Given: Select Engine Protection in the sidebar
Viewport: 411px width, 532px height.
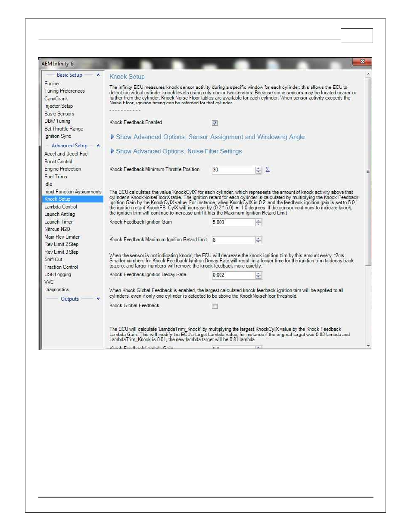Looking at the screenshot, I should click(x=62, y=169).
